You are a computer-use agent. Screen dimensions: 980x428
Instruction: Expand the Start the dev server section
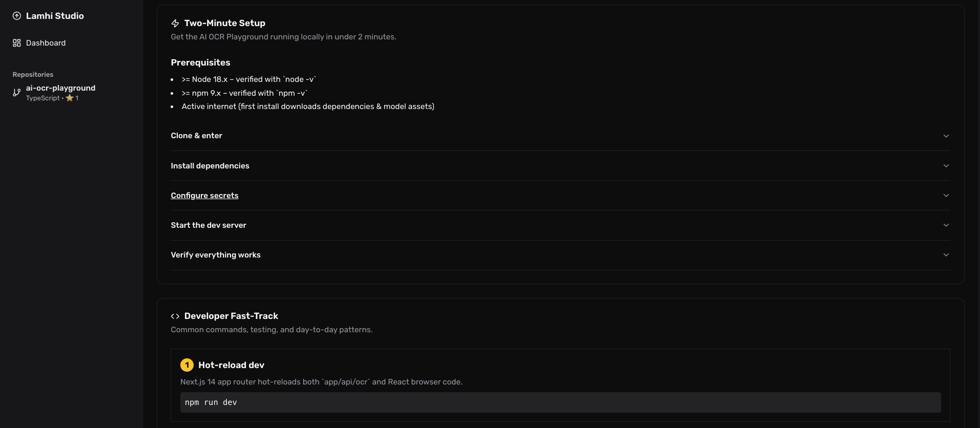(945, 225)
